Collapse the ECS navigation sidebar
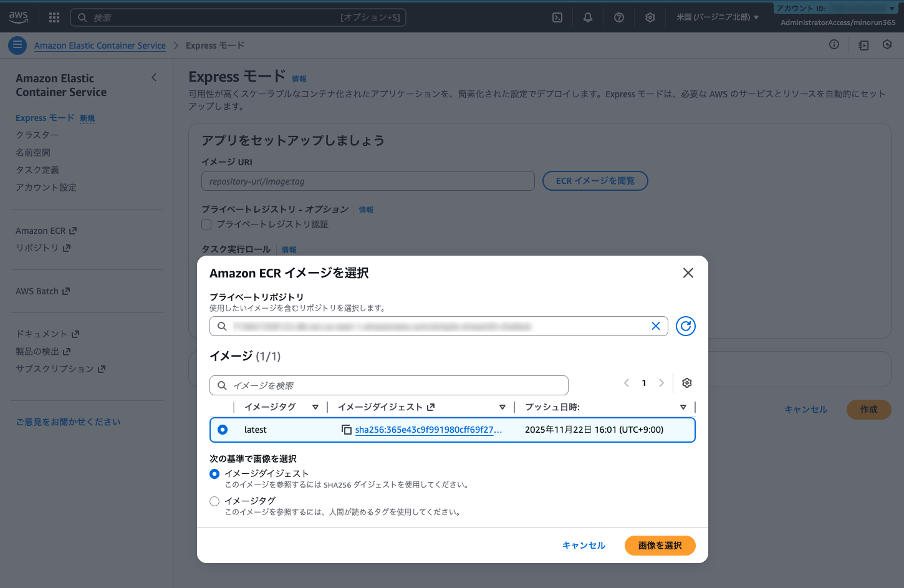This screenshot has width=904, height=588. click(154, 77)
